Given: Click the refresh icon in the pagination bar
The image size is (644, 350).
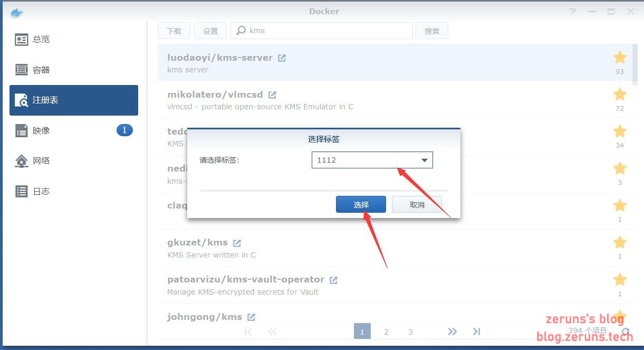Looking at the screenshot, I should 626,332.
